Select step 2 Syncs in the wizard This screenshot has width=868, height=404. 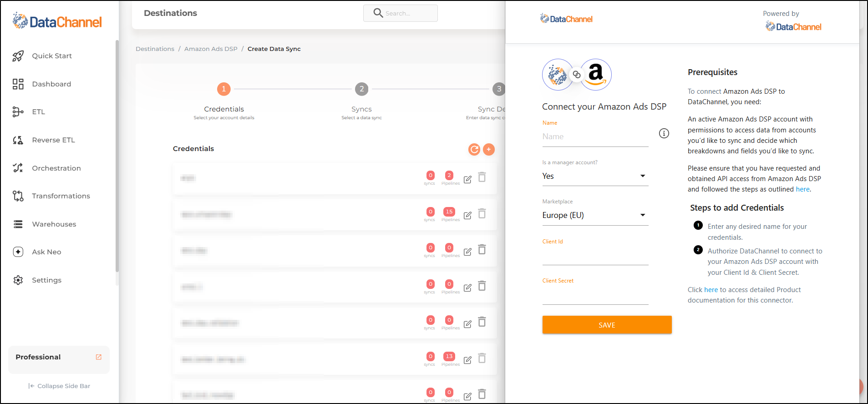(361, 89)
